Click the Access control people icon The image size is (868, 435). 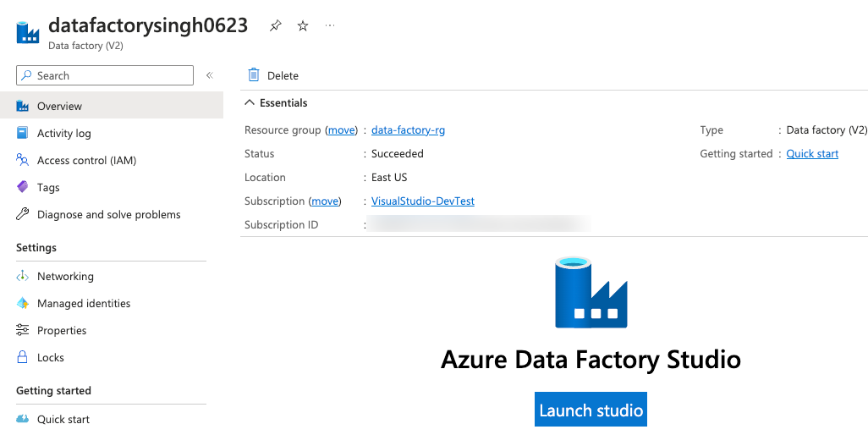22,160
